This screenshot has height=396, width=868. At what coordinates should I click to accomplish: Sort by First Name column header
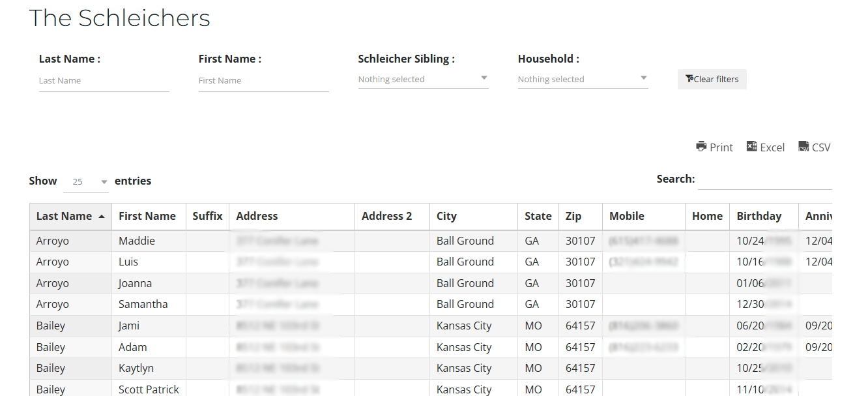click(x=147, y=217)
